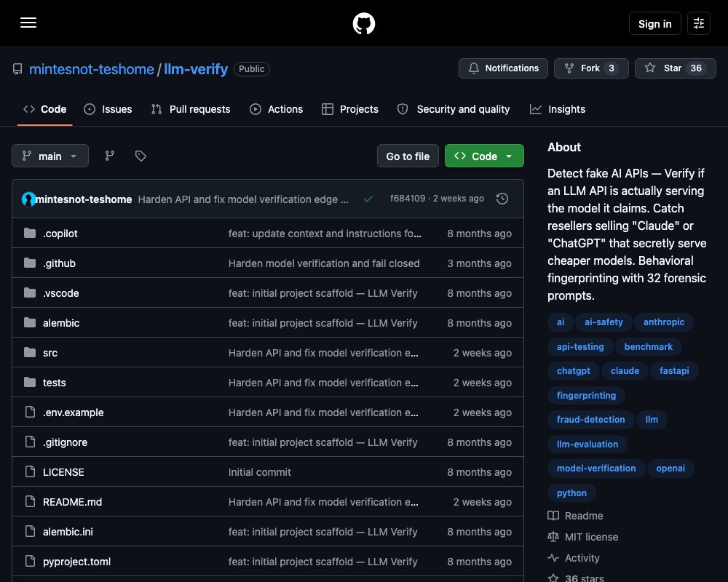Click the LICENSE file icon
Viewport: 728px width, 582px height.
point(30,472)
